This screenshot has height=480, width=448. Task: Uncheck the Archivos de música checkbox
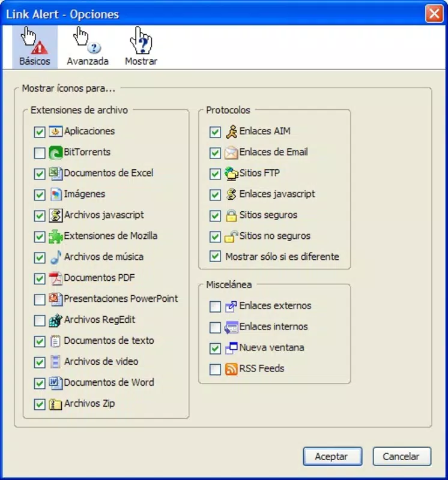point(40,258)
